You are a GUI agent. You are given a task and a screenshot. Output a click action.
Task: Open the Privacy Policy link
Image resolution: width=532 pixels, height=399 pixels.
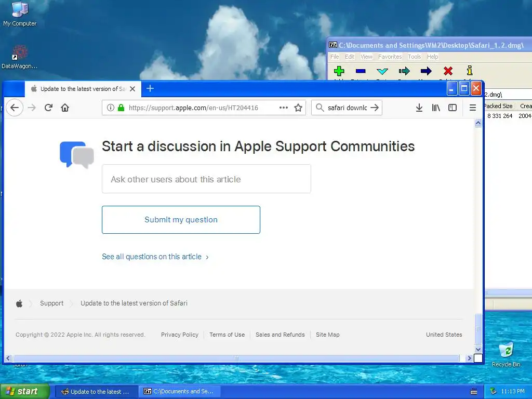click(179, 335)
